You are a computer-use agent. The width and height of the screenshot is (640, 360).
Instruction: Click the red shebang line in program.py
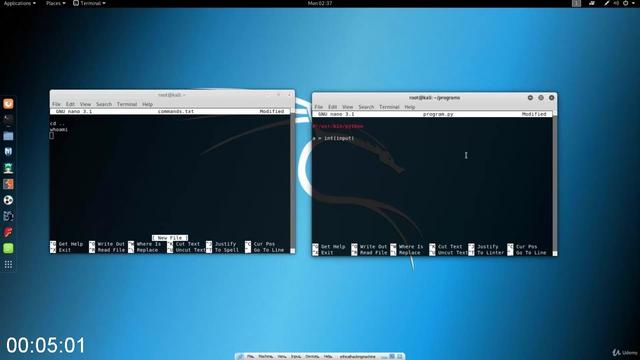pos(338,126)
